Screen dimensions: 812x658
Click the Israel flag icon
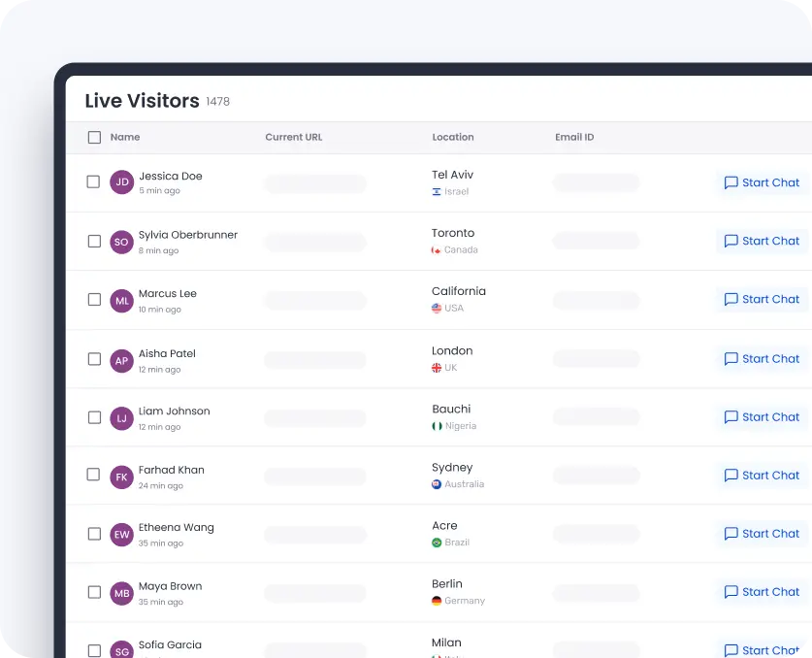(x=437, y=192)
